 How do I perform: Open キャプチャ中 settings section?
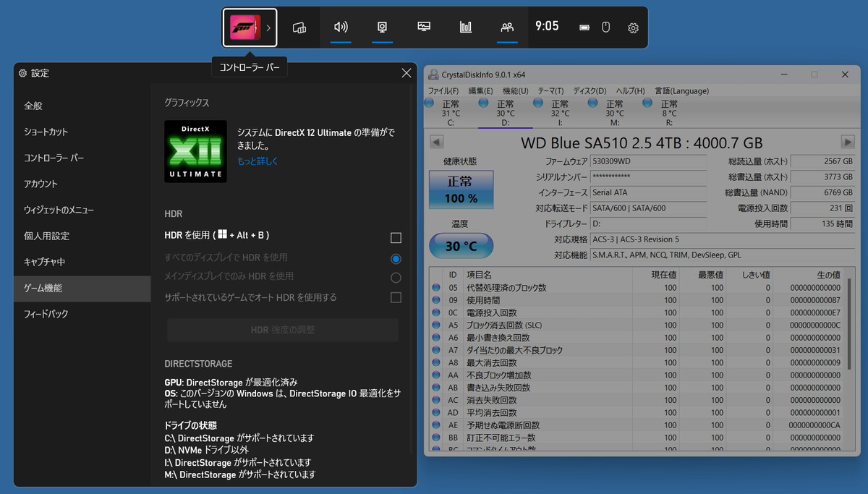82,262
